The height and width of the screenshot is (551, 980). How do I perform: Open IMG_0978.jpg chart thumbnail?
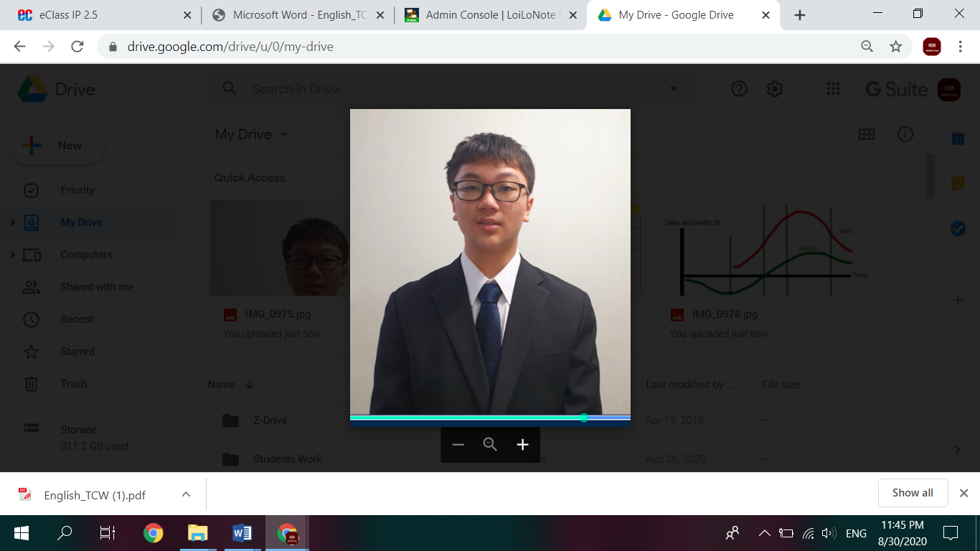[x=762, y=248]
